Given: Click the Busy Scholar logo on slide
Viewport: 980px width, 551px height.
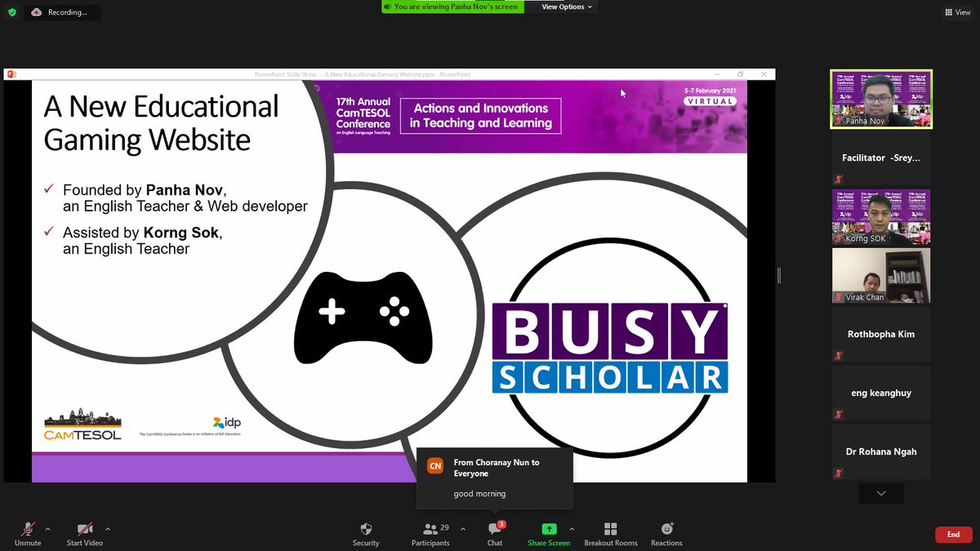Looking at the screenshot, I should [x=610, y=348].
